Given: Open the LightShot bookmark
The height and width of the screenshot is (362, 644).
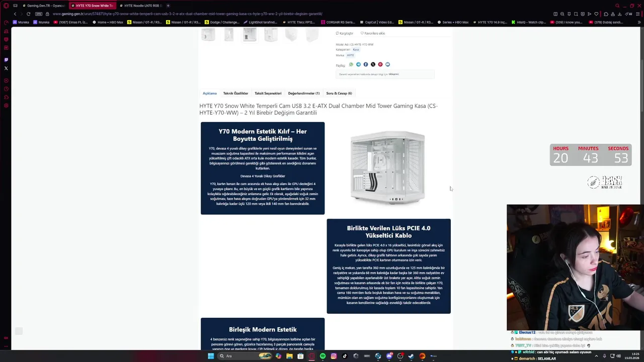Looking at the screenshot, I should pos(261,22).
